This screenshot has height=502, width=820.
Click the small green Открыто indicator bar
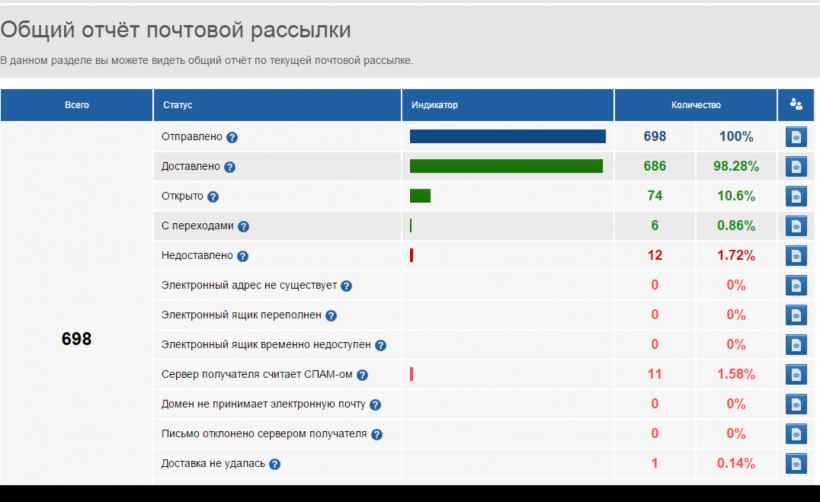pyautogui.click(x=420, y=196)
